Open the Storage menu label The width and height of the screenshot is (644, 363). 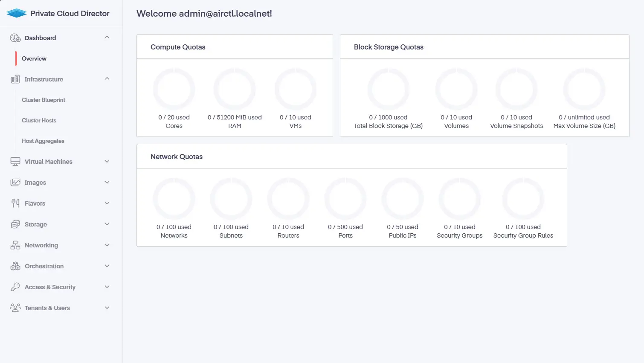click(x=36, y=224)
